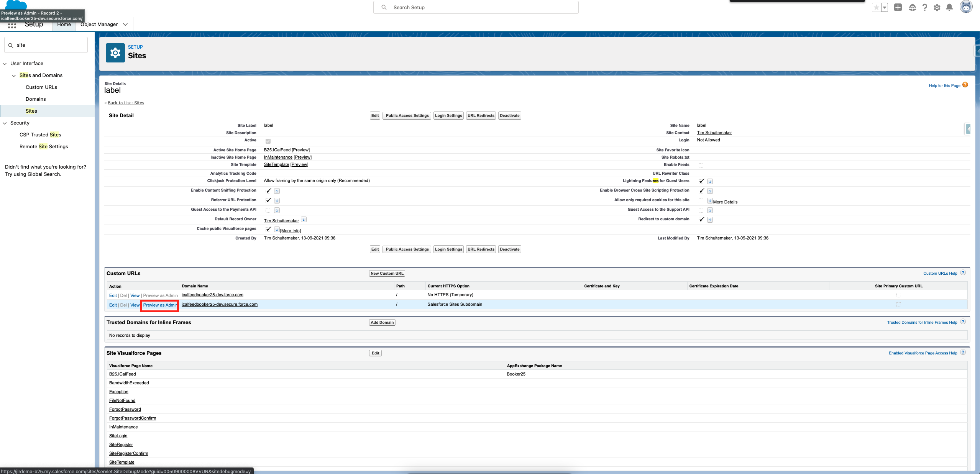980x474 pixels.
Task: Select Sites in the Setup sidebar
Action: point(31,111)
